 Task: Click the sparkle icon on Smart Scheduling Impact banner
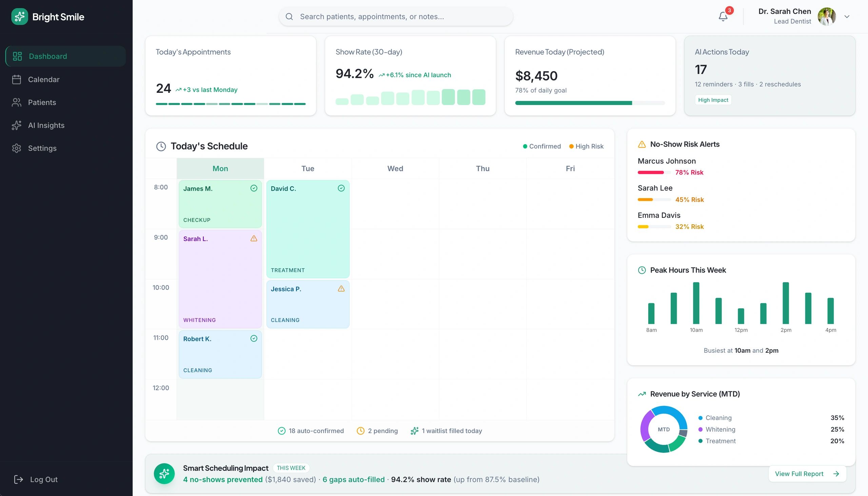164,474
